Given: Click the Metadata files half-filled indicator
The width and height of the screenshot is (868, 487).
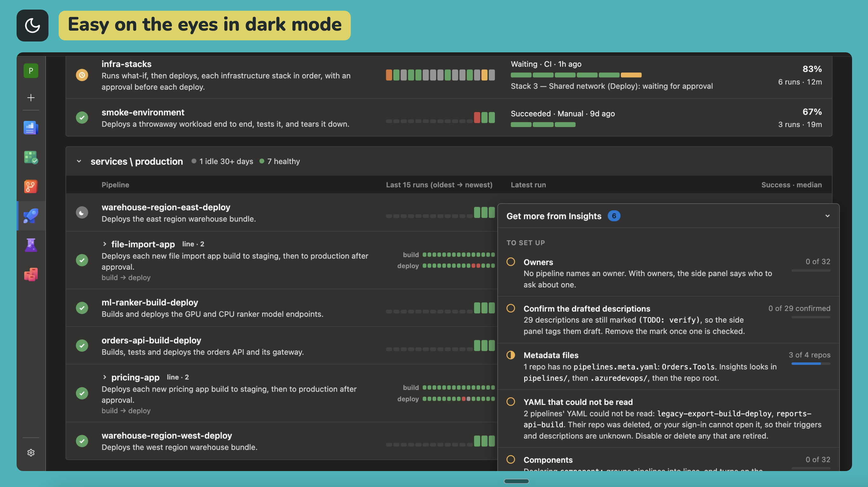Looking at the screenshot, I should pyautogui.click(x=511, y=355).
